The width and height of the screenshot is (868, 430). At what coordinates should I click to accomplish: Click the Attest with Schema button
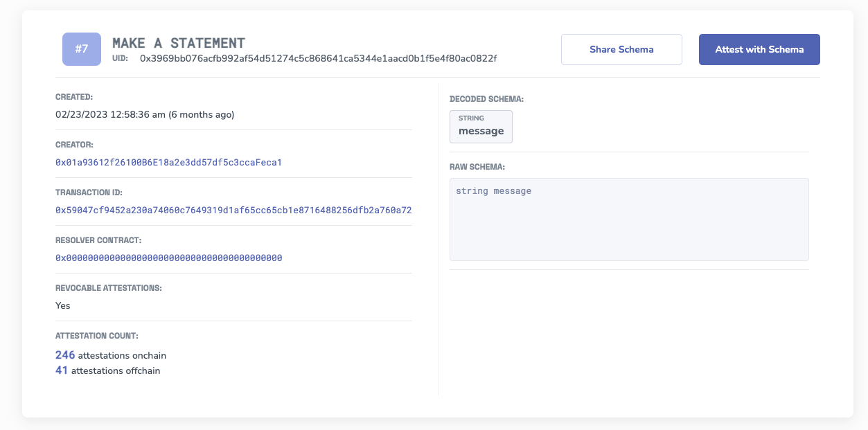[759, 49]
